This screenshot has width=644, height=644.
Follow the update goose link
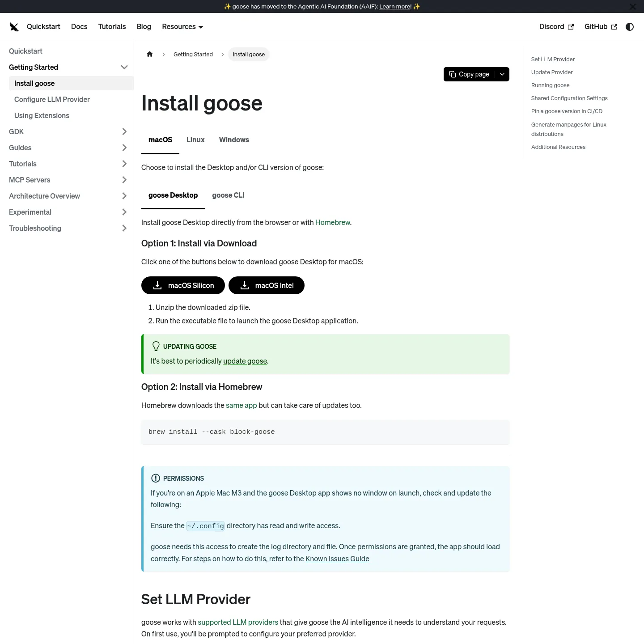(245, 361)
